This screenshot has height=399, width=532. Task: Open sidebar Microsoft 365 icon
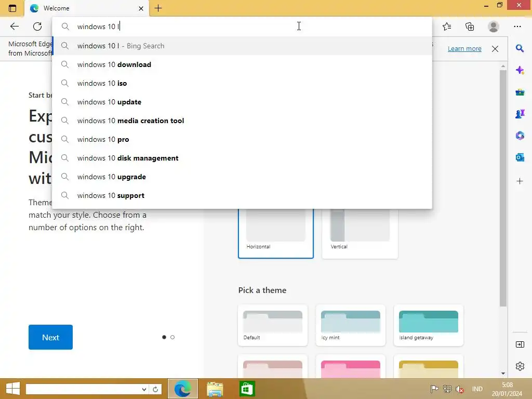520,136
